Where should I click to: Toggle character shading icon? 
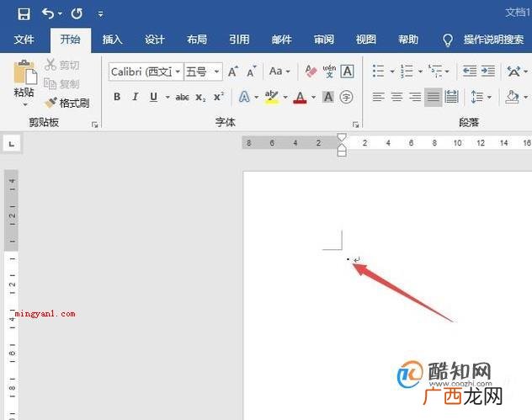[x=328, y=97]
